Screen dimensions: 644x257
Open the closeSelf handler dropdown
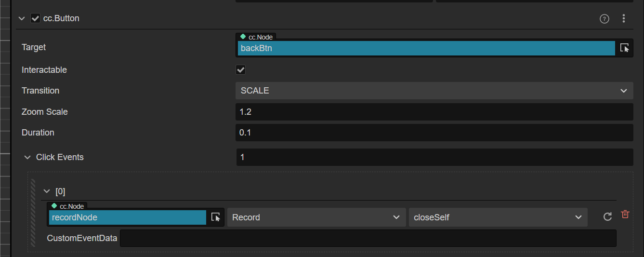(498, 217)
